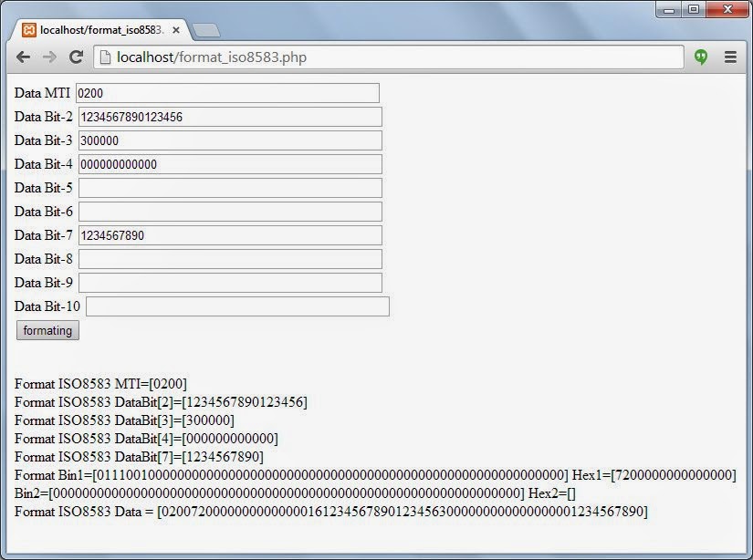Reload the page with the refresh icon

(76, 57)
